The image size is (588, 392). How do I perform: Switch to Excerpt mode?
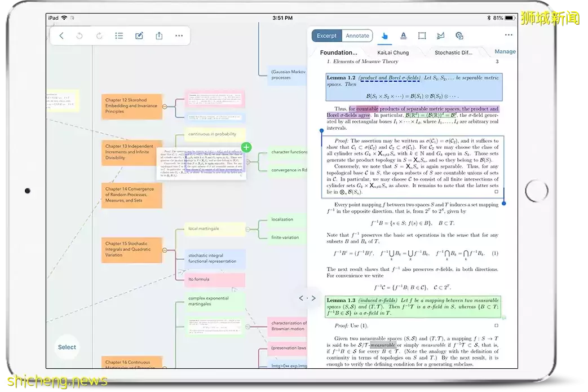tap(326, 36)
